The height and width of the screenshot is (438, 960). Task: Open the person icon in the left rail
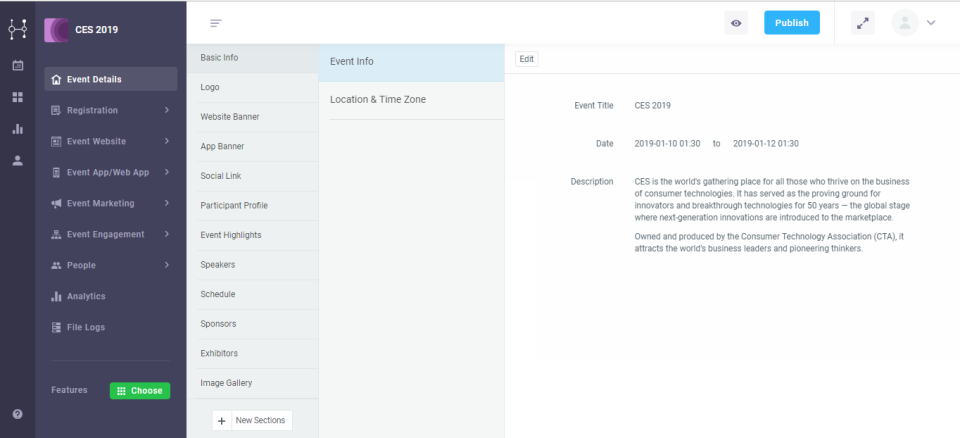pyautogui.click(x=18, y=160)
